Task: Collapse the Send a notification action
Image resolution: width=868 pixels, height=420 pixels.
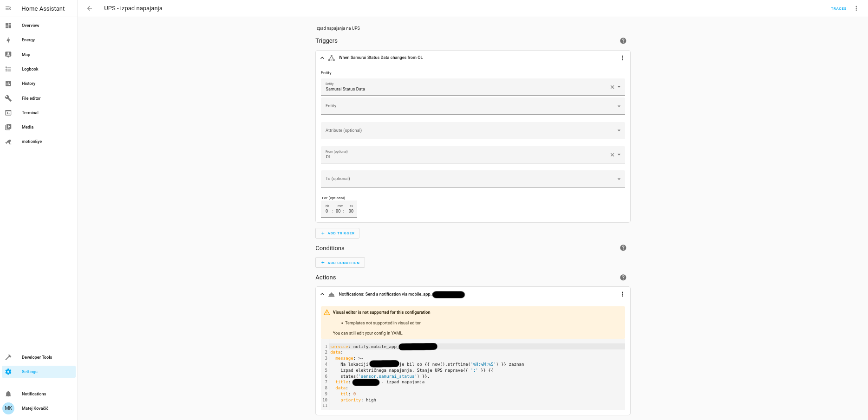Action: (x=322, y=294)
